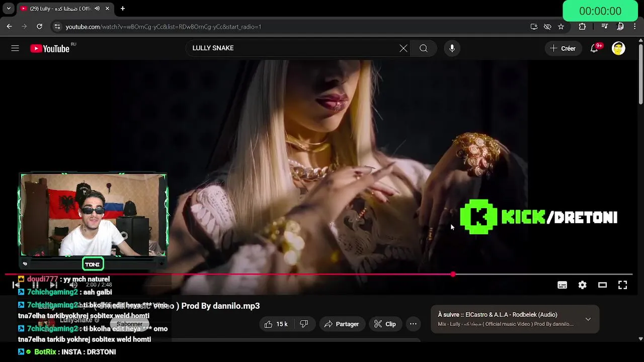Open the tab search dropdown arrow
Screen dimensions: 644x362
tap(9, 9)
